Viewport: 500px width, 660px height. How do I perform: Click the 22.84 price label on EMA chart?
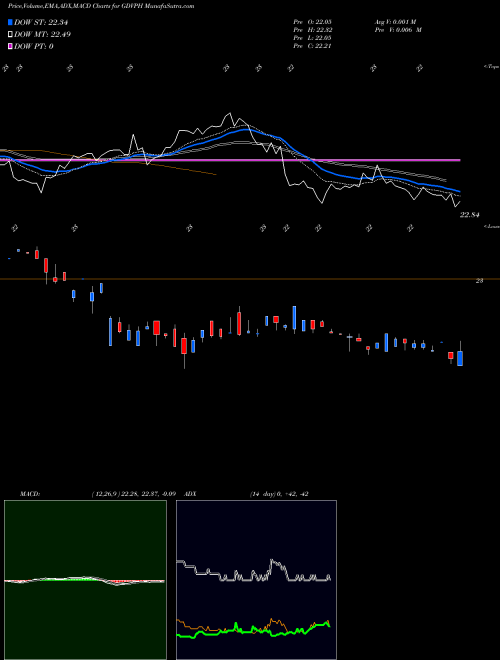coord(470,215)
